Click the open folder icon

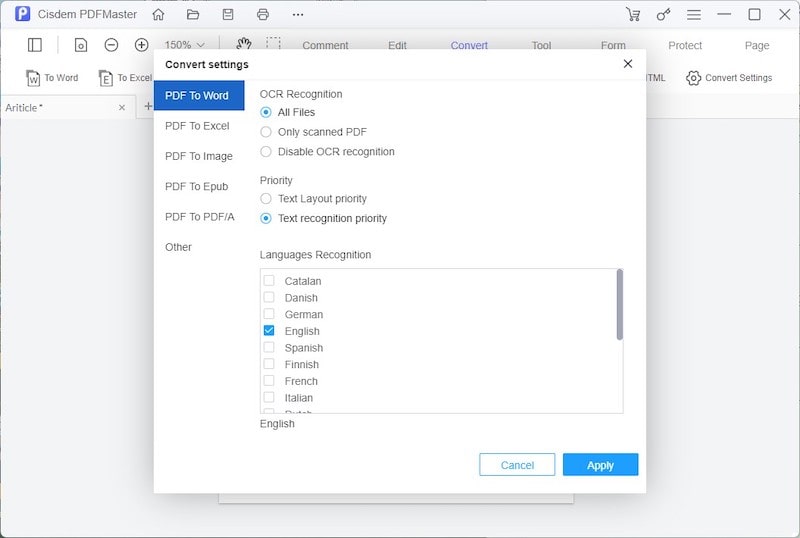193,15
